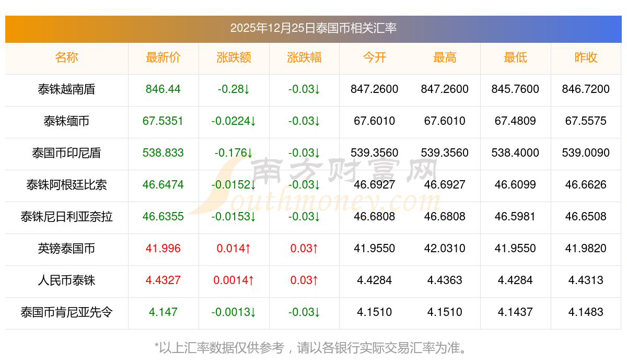Select the 泰铢缅币 row name

point(66,121)
